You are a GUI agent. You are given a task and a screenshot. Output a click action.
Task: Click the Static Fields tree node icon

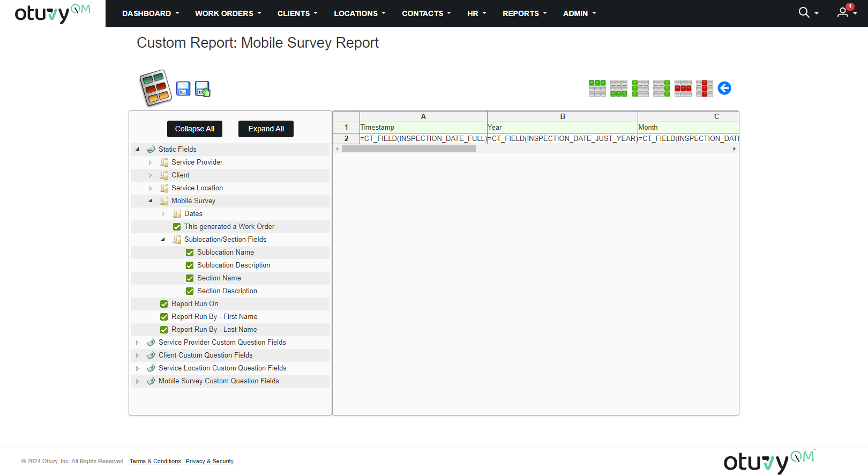pyautogui.click(x=151, y=149)
